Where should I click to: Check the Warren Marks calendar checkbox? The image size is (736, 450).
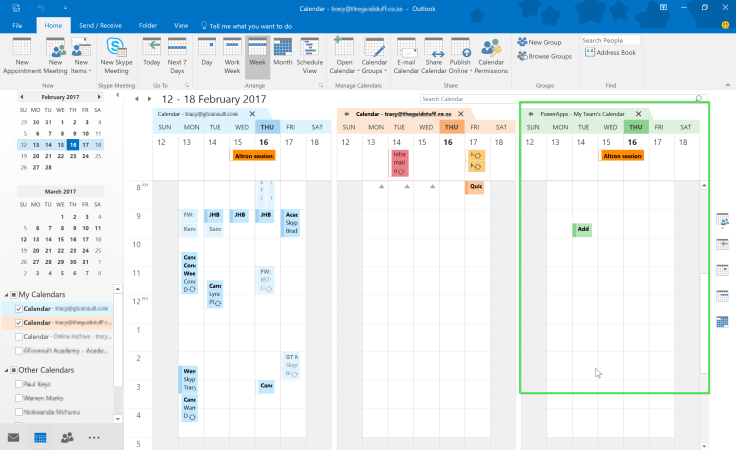coord(19,398)
